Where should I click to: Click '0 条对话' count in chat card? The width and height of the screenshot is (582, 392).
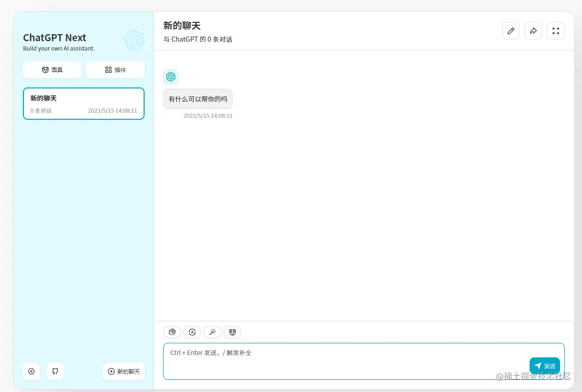coord(41,111)
